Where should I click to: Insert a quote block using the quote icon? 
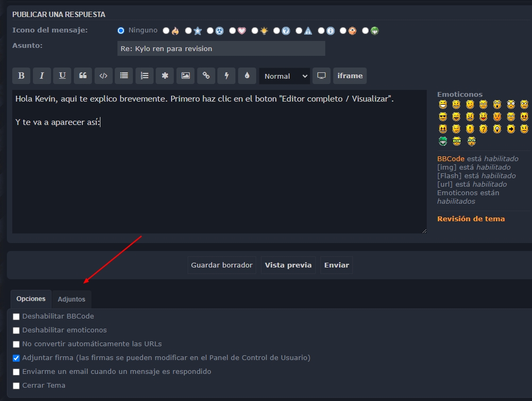83,76
